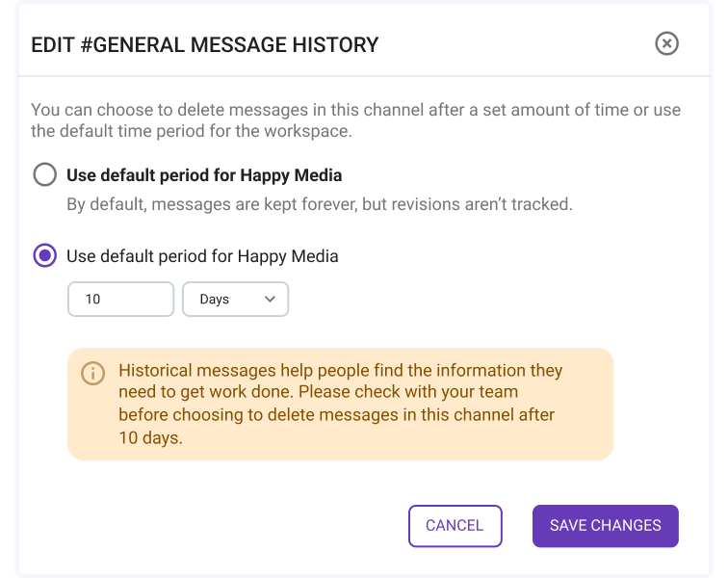The image size is (728, 578).
Task: Save changes to message history
Action: [x=606, y=525]
